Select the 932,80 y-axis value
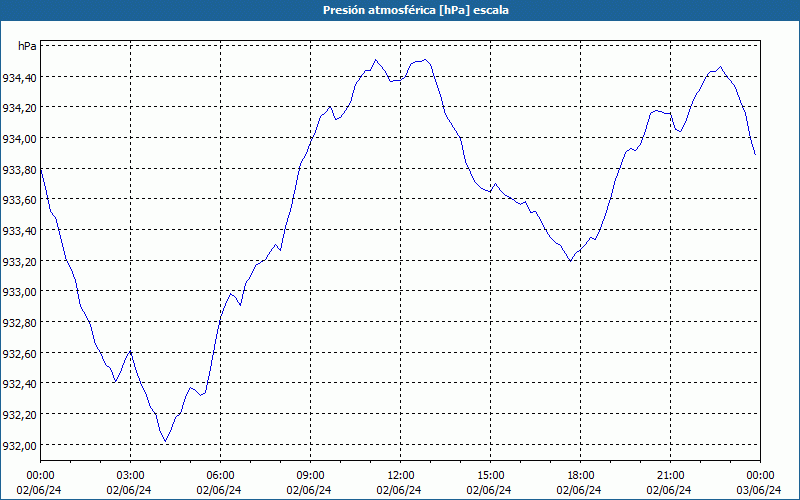 (x=19, y=323)
